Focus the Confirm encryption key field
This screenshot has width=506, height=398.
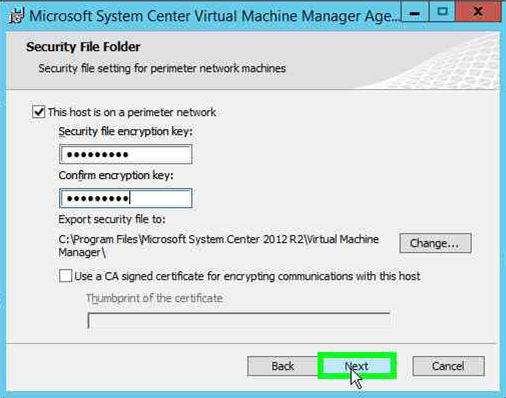pyautogui.click(x=126, y=198)
